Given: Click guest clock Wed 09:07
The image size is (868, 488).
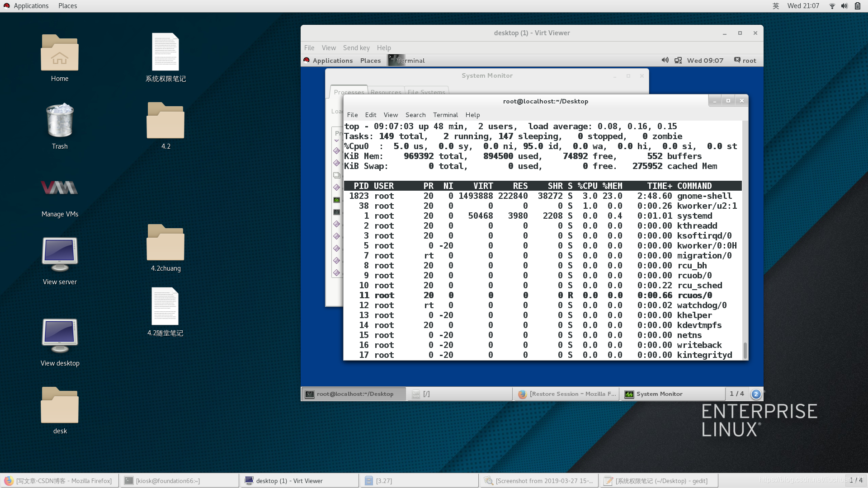Looking at the screenshot, I should coord(705,61).
